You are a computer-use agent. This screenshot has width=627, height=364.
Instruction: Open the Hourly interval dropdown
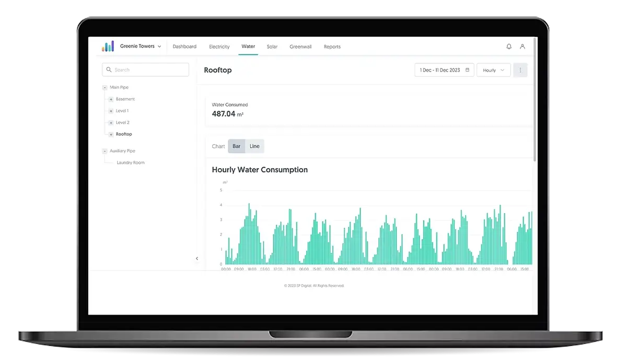[x=493, y=69]
